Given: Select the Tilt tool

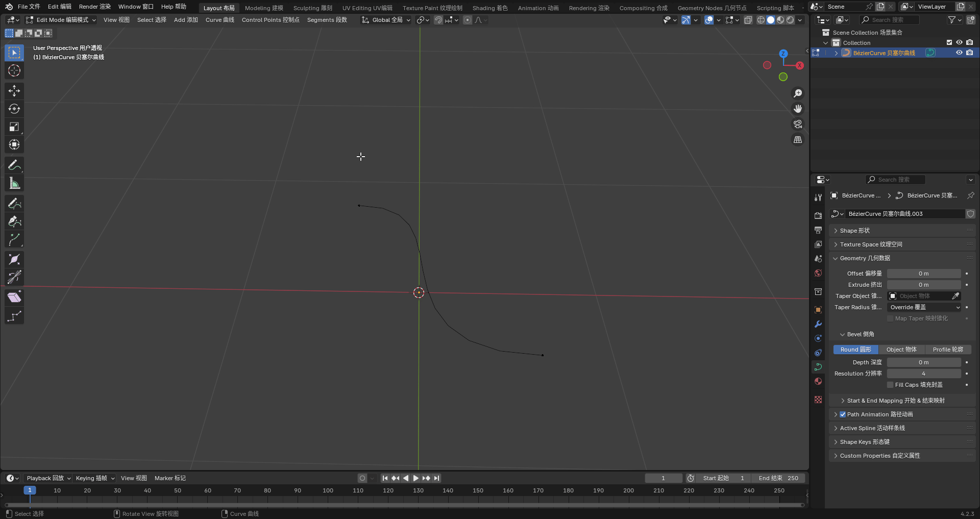Looking at the screenshot, I should [x=14, y=277].
